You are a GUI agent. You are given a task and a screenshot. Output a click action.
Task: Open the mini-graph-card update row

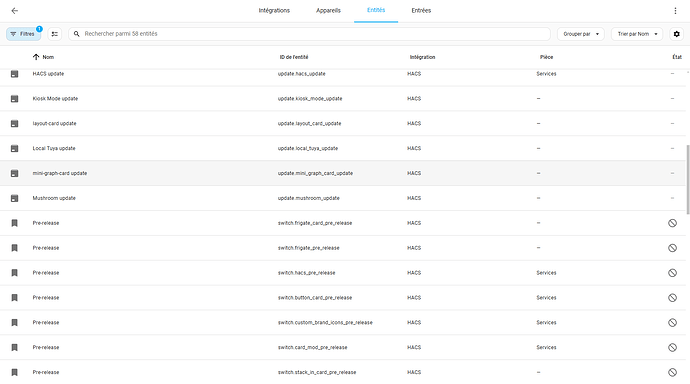(343, 173)
